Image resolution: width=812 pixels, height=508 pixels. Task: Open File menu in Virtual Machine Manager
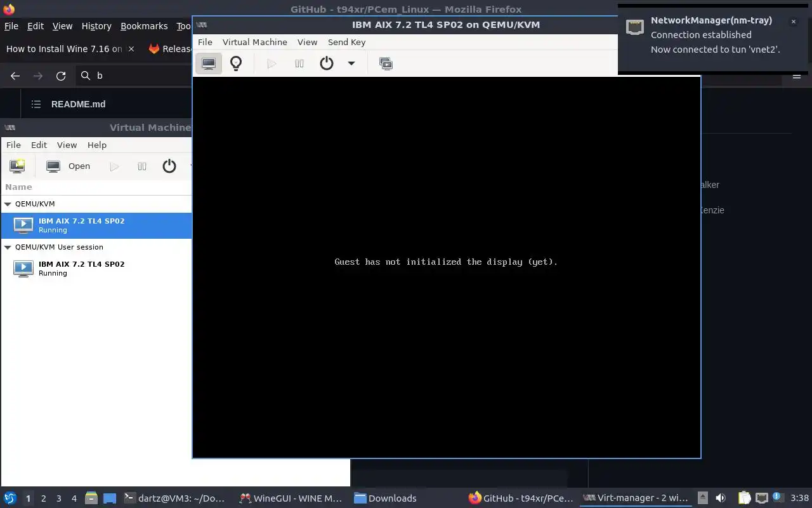(x=13, y=145)
